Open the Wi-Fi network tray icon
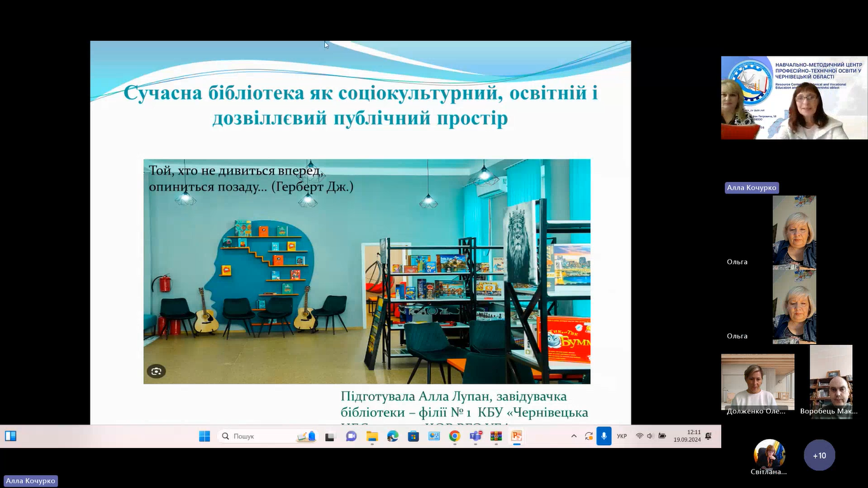 point(640,436)
